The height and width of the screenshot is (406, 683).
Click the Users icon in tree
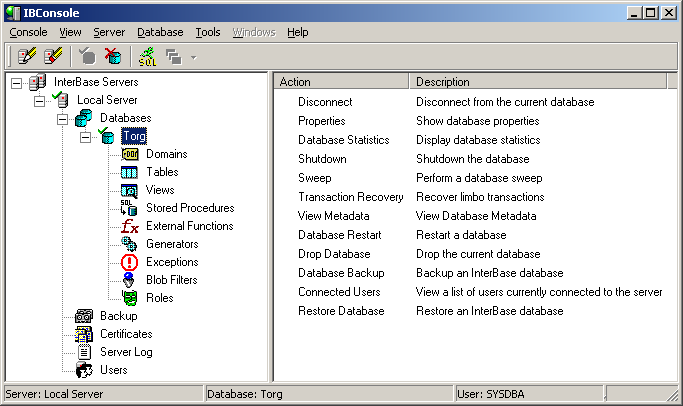click(84, 370)
